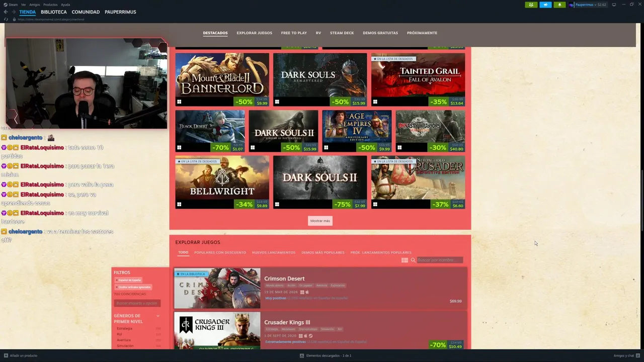644x362 pixels.
Task: Click the Windows icon on Tainted Grail capsule
Action: coord(375,102)
